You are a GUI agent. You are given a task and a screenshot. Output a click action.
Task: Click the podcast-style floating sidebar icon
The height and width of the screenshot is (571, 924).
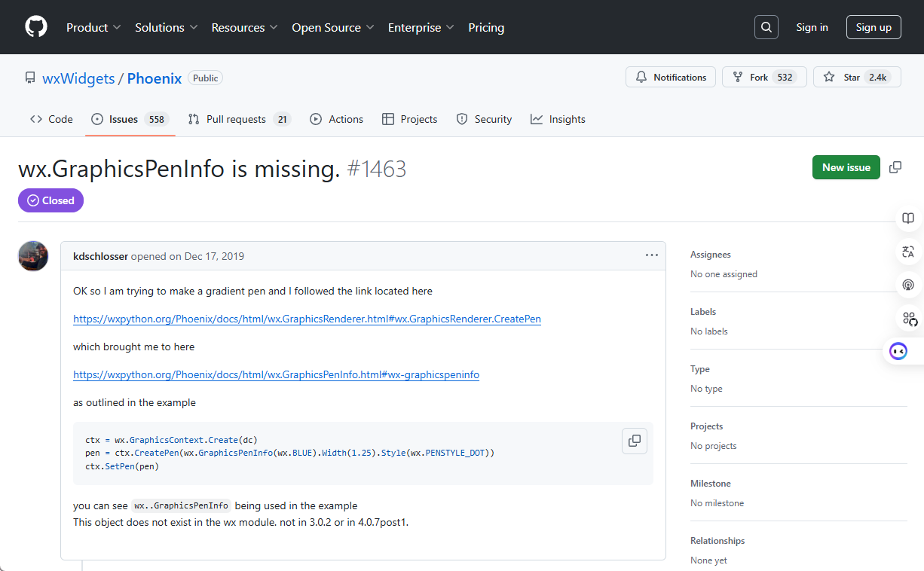(908, 285)
